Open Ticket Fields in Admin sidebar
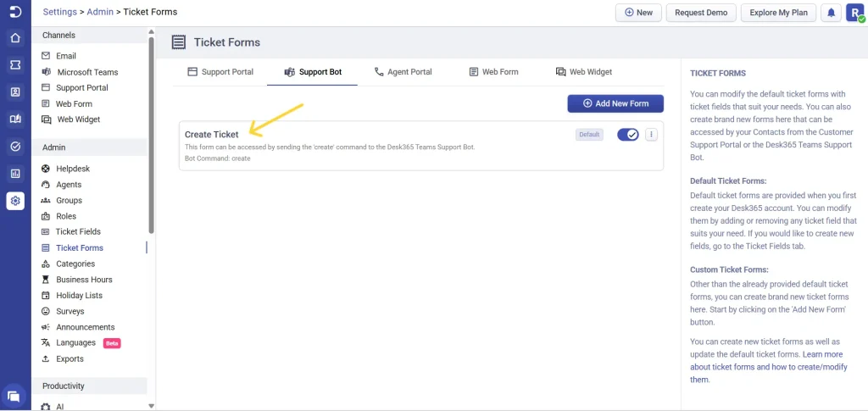868x411 pixels. click(78, 232)
